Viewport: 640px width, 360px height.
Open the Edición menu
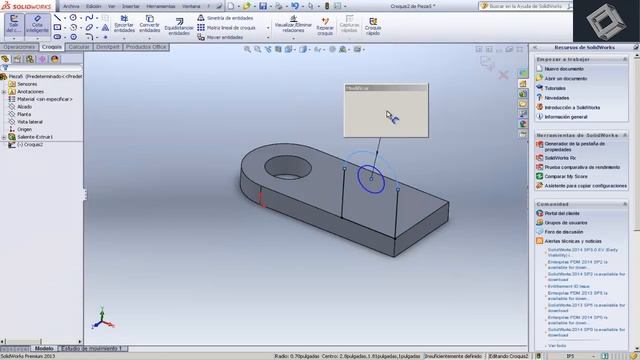[93, 6]
